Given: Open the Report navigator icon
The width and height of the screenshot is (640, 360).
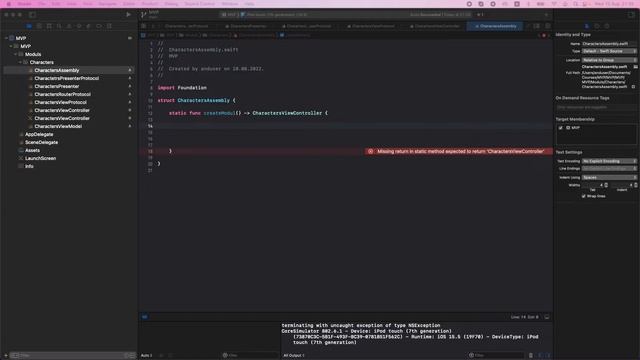Looking at the screenshot, I should pos(109,26).
